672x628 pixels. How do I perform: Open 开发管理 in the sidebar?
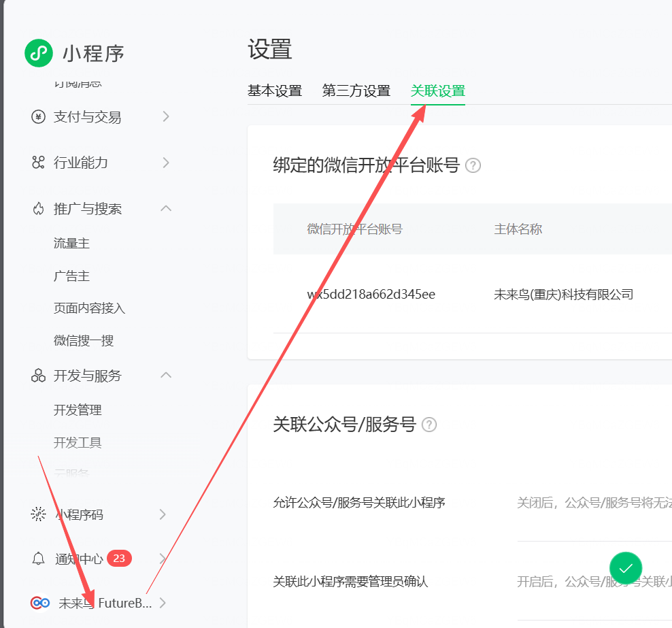click(x=78, y=410)
